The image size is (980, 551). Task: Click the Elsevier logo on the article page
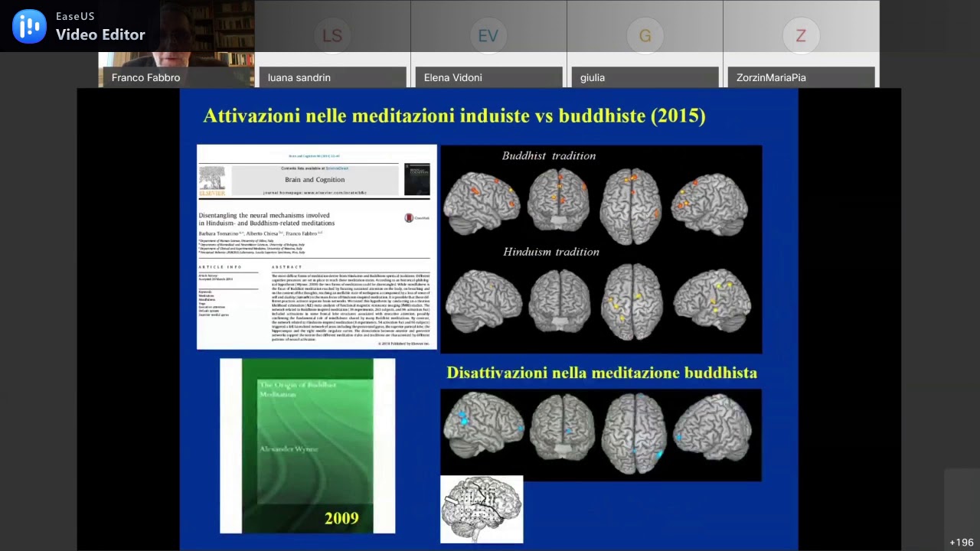pyautogui.click(x=212, y=181)
